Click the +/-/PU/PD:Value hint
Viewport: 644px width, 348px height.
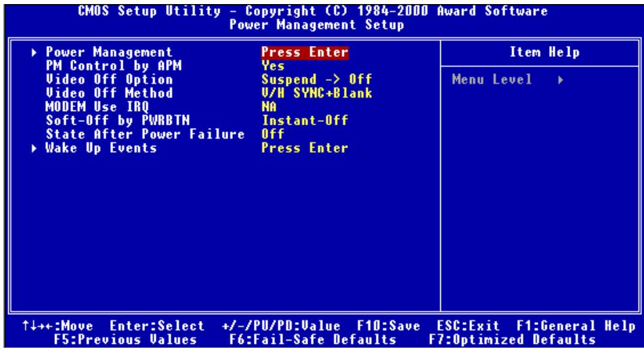tap(281, 326)
